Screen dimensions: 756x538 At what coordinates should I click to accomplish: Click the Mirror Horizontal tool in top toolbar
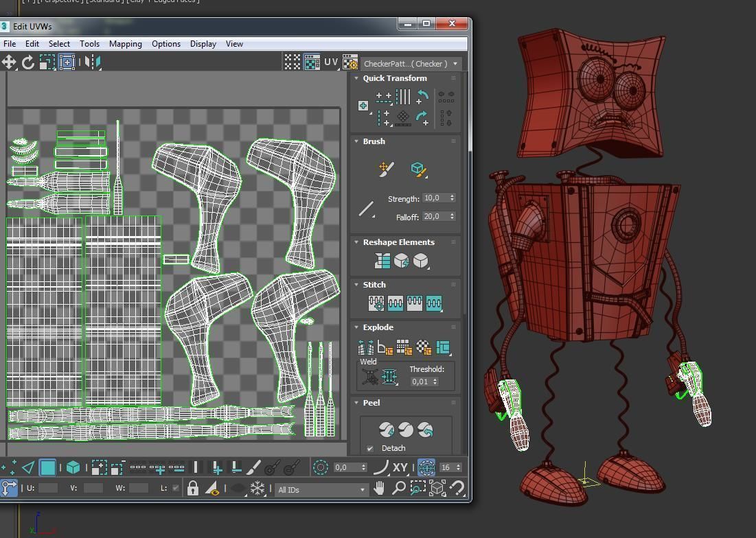click(93, 62)
